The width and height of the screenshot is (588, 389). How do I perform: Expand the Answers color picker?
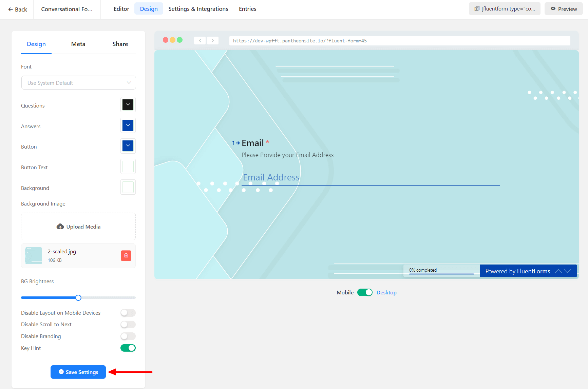[x=128, y=125]
